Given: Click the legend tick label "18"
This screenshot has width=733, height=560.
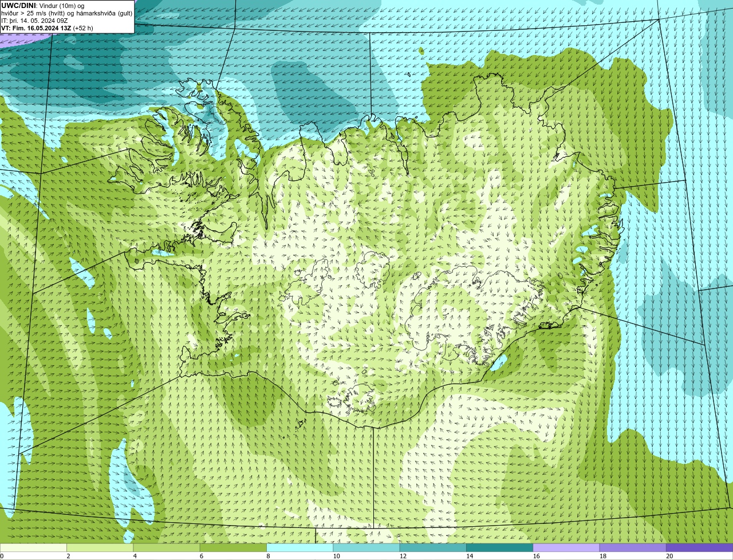Looking at the screenshot, I should [x=603, y=556].
